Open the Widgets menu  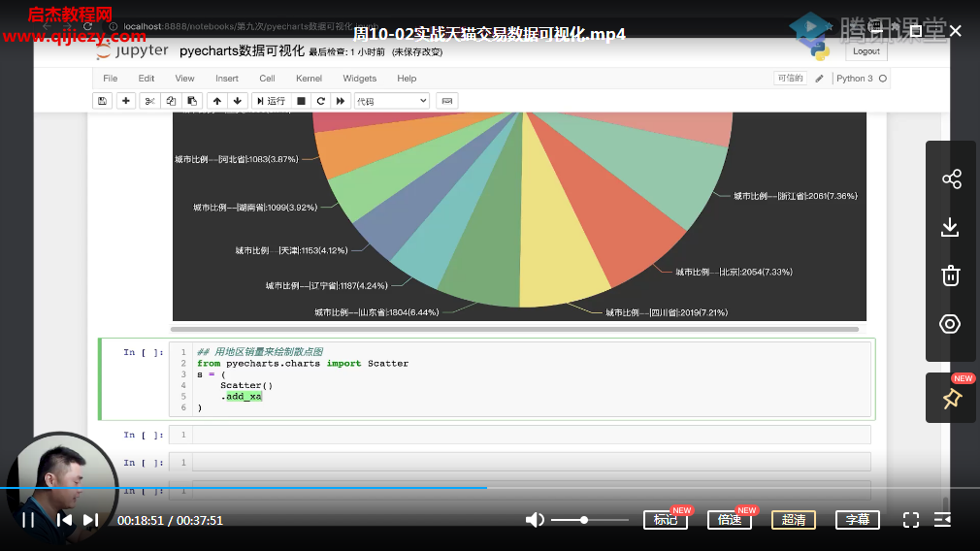click(359, 78)
